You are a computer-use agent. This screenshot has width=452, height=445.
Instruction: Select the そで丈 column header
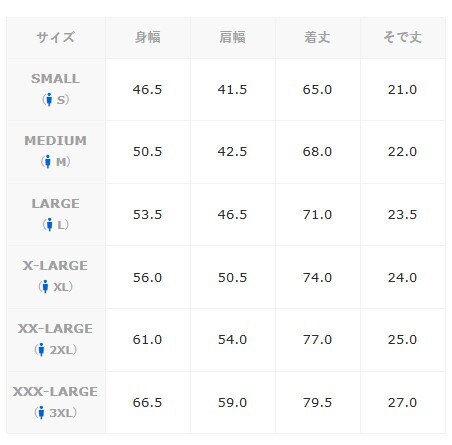(x=402, y=37)
